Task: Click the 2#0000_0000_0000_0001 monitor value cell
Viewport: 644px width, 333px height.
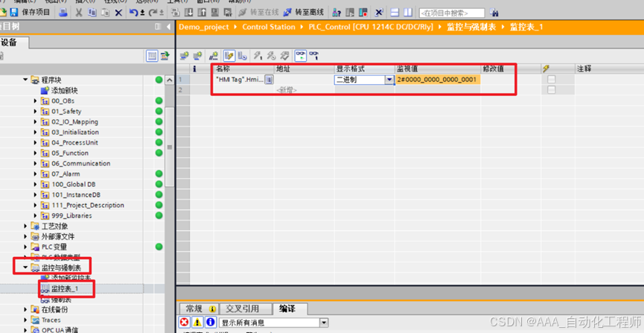Action: [438, 80]
